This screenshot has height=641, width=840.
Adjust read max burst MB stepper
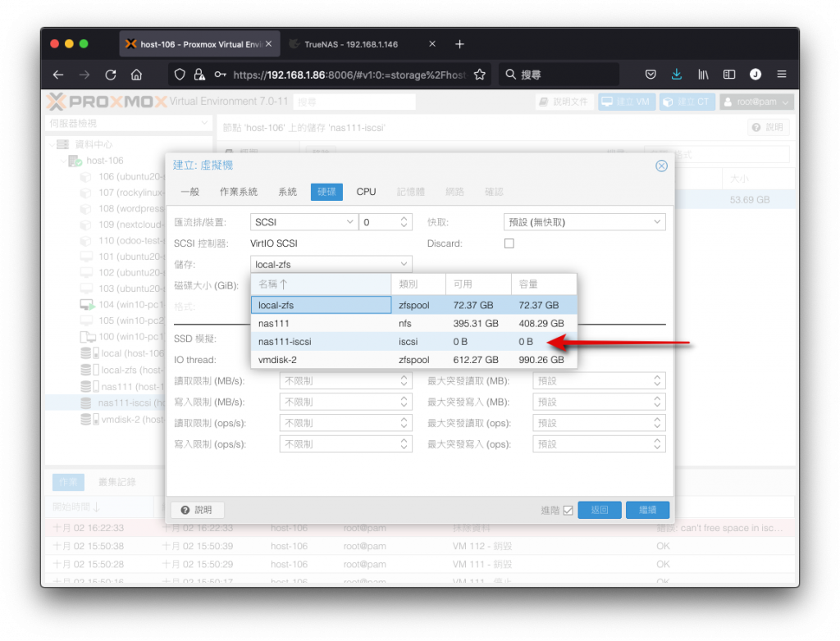[x=657, y=380]
